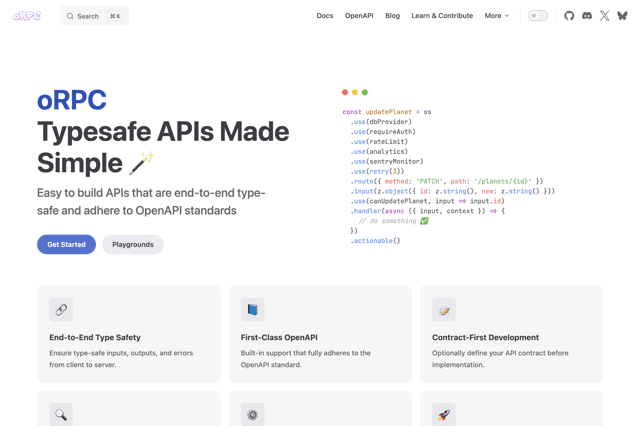Viewport: 640px width, 426px height.
Task: Click 'Easy to build APIs' tagline text
Action: [x=151, y=202]
